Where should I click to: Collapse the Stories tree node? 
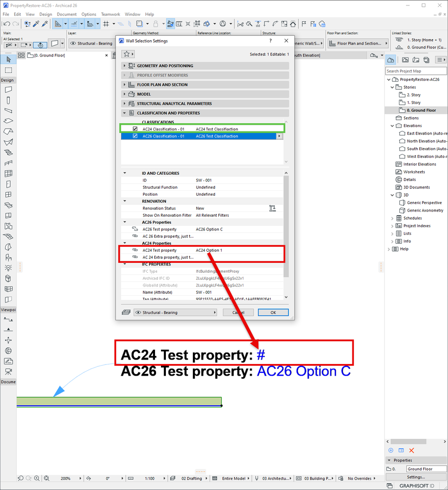point(393,87)
